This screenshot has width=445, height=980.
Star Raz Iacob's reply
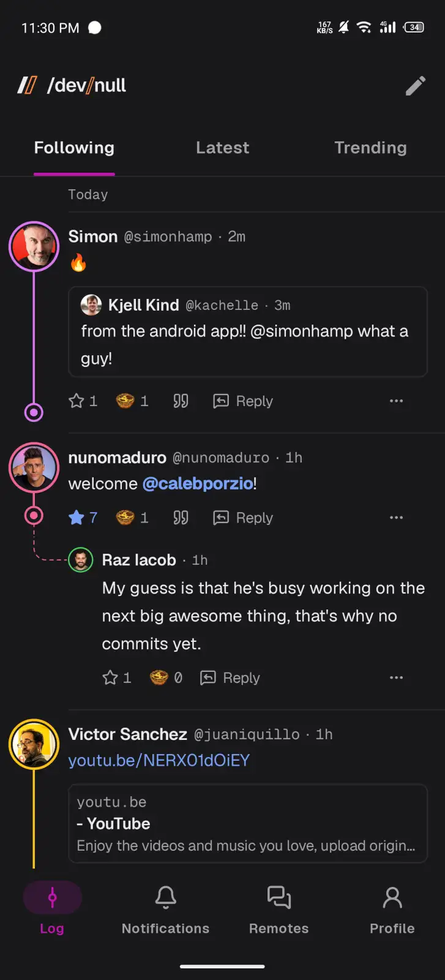(x=116, y=677)
